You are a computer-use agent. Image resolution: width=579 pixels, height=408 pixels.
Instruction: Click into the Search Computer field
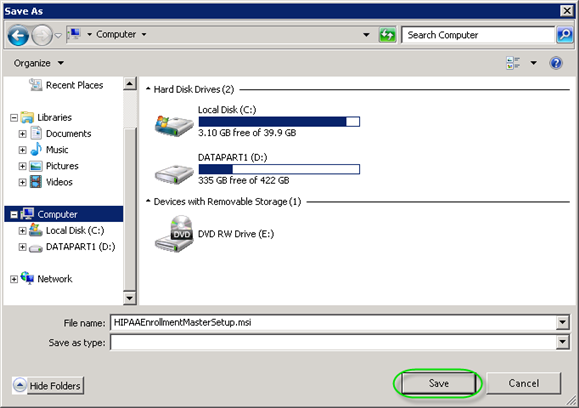(x=478, y=35)
